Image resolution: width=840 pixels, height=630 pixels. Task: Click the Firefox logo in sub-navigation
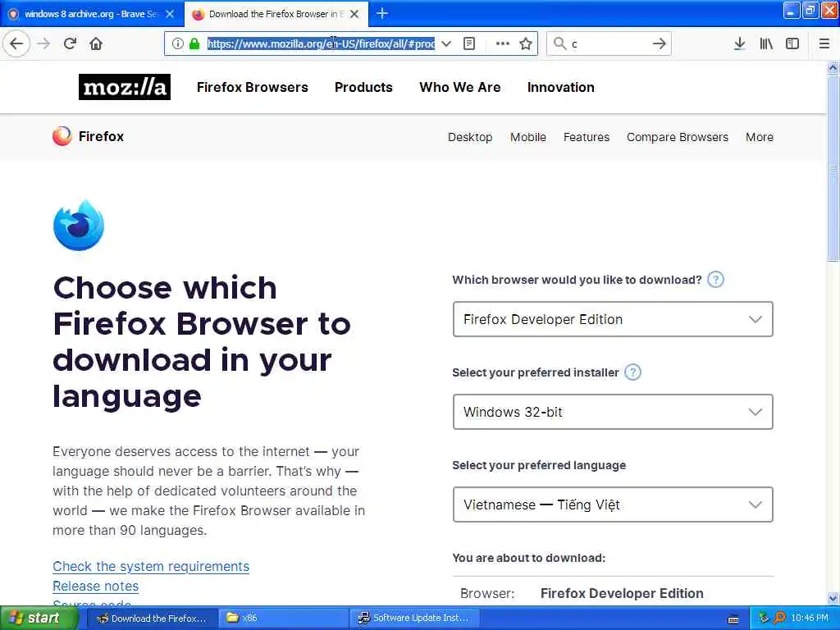(x=88, y=136)
